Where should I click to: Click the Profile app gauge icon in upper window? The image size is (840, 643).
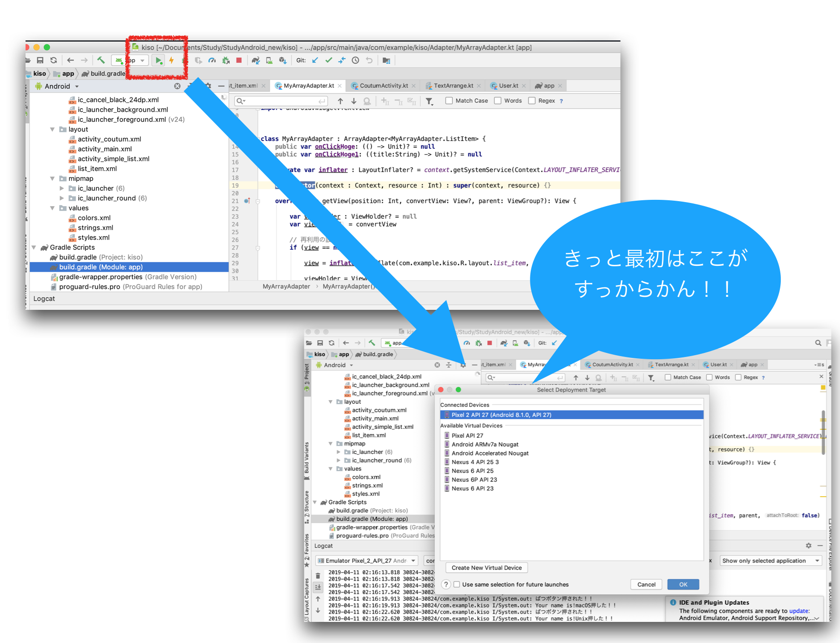point(212,60)
